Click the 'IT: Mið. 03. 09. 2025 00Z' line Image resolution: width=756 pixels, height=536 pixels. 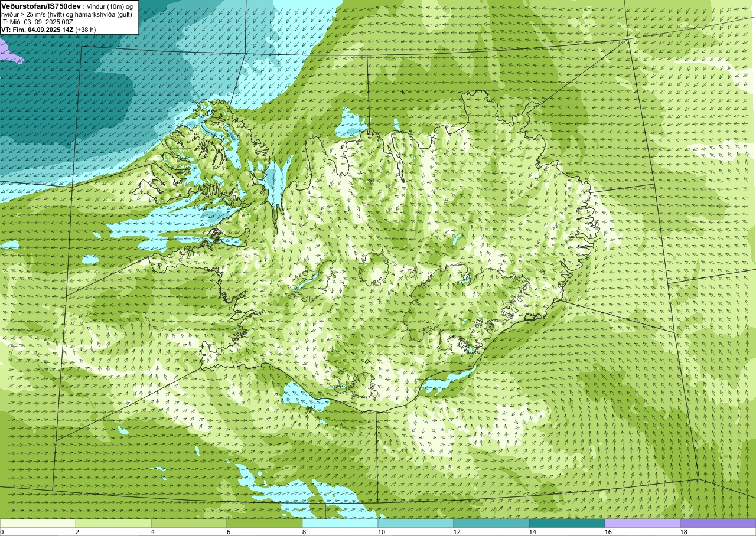tap(37, 21)
